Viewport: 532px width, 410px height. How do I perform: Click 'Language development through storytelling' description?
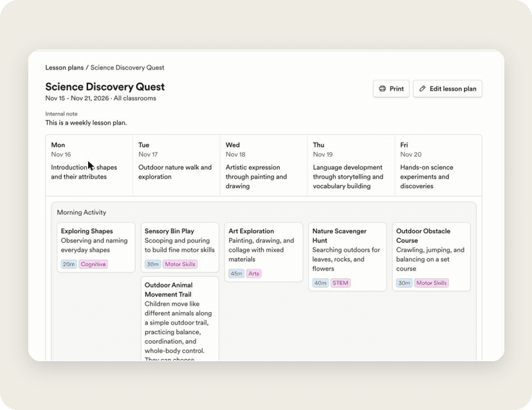(348, 177)
